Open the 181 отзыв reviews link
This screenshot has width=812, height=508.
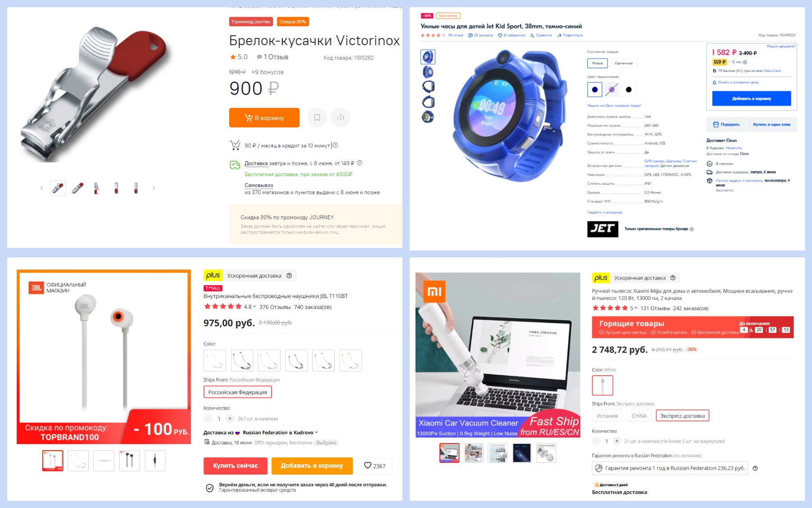tap(455, 35)
